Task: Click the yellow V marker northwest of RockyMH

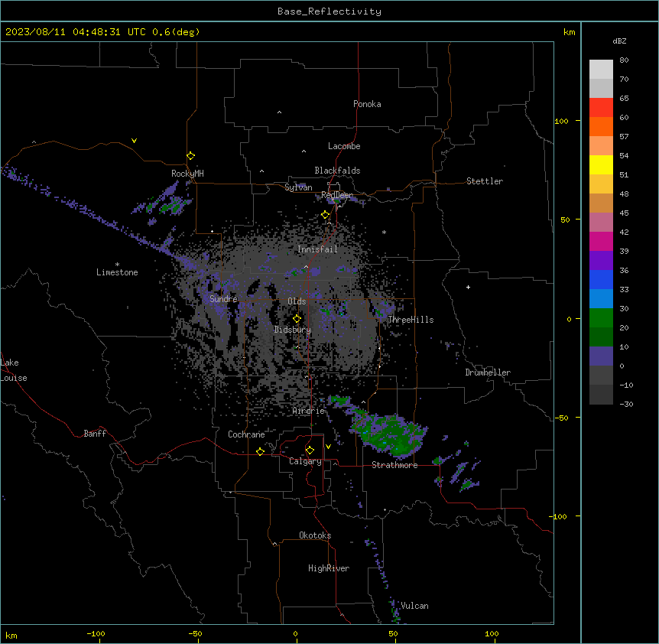Action: [134, 141]
